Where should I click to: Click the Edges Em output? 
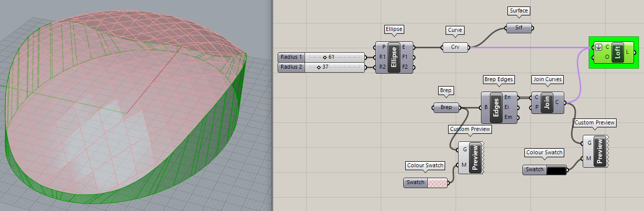coord(508,117)
